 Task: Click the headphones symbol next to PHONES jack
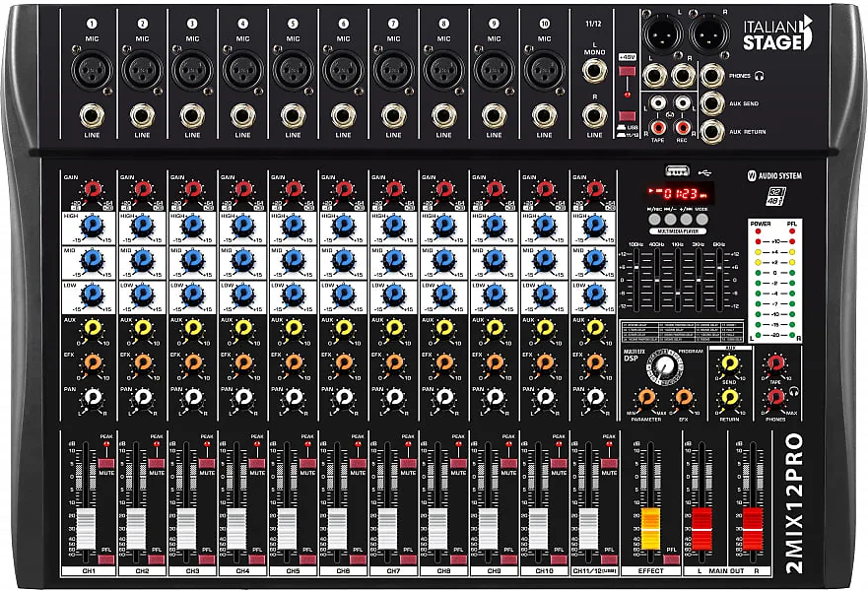pyautogui.click(x=759, y=76)
